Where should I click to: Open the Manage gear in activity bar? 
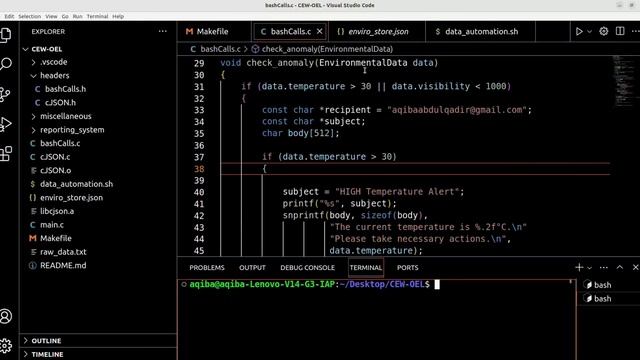tap(6, 346)
